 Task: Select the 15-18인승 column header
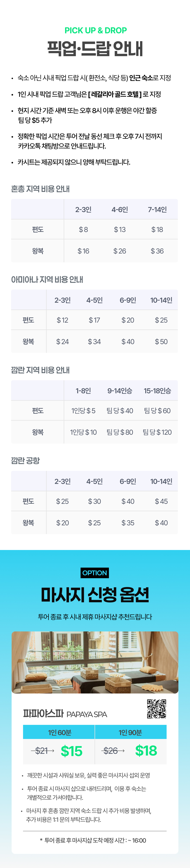pos(157,391)
